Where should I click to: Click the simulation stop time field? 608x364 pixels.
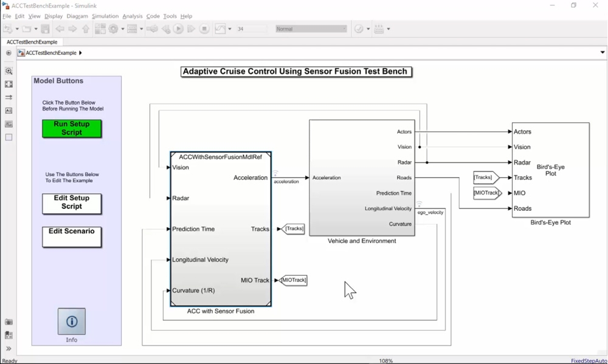(x=252, y=29)
